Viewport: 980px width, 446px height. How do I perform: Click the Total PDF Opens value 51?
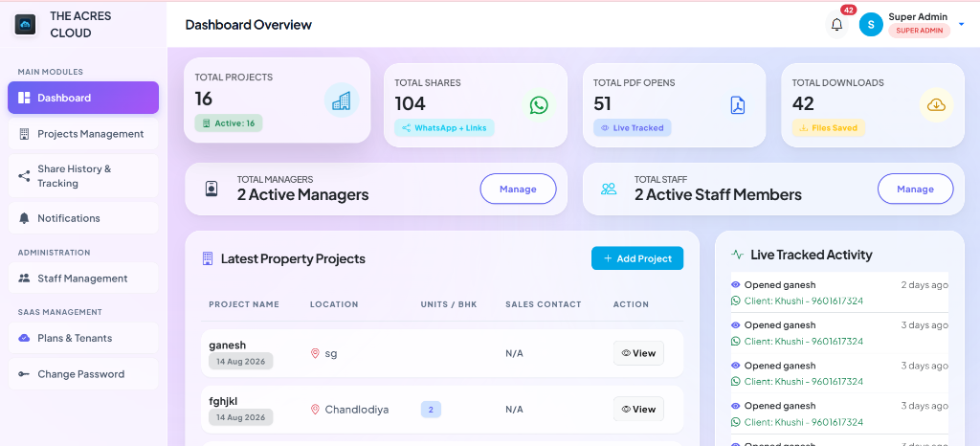tap(603, 103)
